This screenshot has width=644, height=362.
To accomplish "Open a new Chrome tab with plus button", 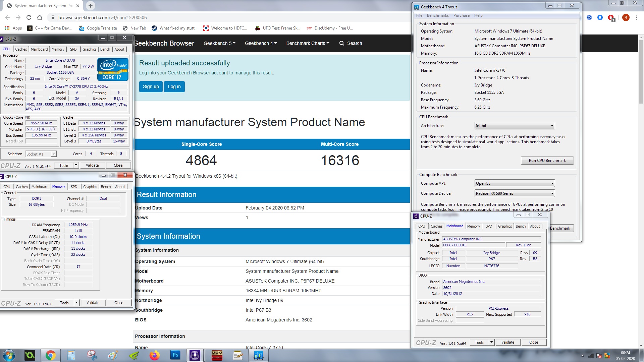I will pos(91,6).
